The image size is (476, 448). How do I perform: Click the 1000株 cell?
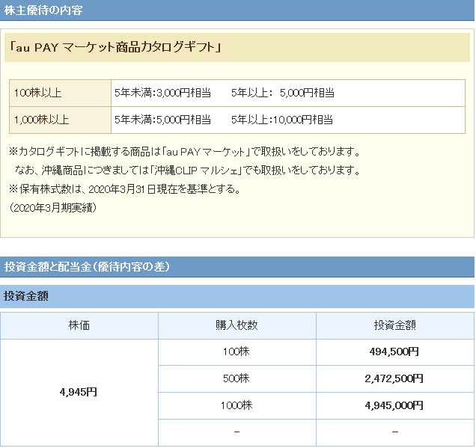pos(237,405)
